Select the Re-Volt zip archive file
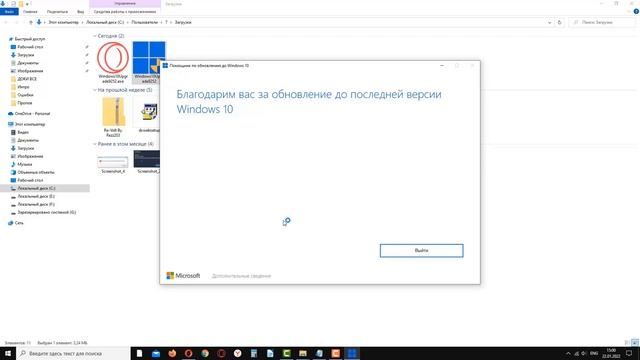The width and height of the screenshot is (640, 360). [x=113, y=116]
